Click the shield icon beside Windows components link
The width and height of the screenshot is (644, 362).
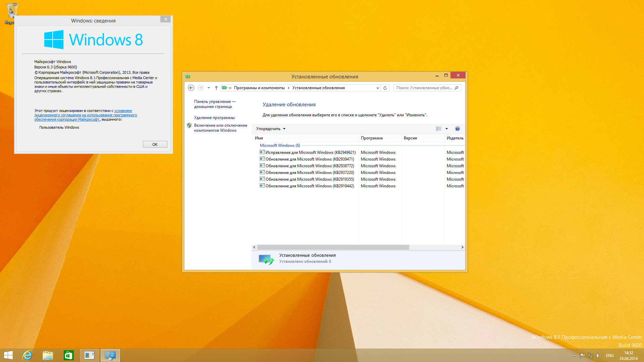(x=189, y=125)
